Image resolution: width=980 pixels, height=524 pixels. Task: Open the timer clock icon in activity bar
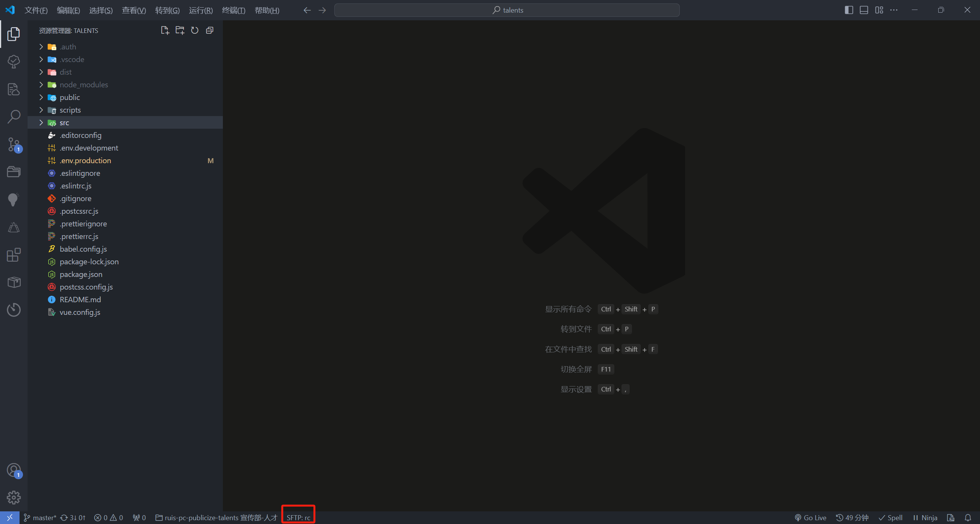pyautogui.click(x=14, y=309)
